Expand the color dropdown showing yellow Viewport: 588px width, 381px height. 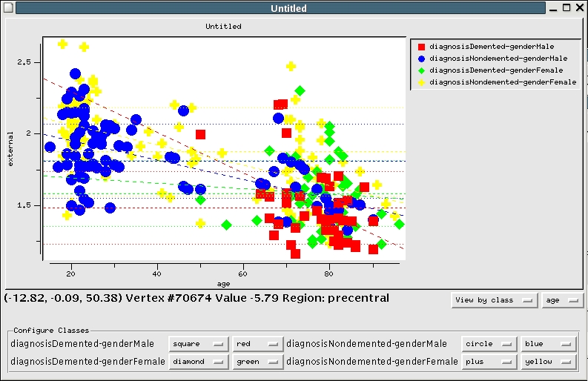[548, 362]
